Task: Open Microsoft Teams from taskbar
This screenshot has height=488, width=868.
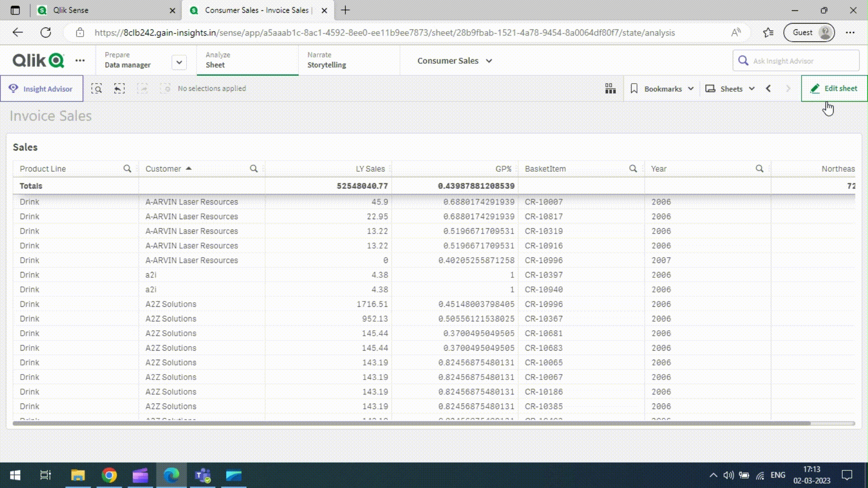Action: (203, 475)
